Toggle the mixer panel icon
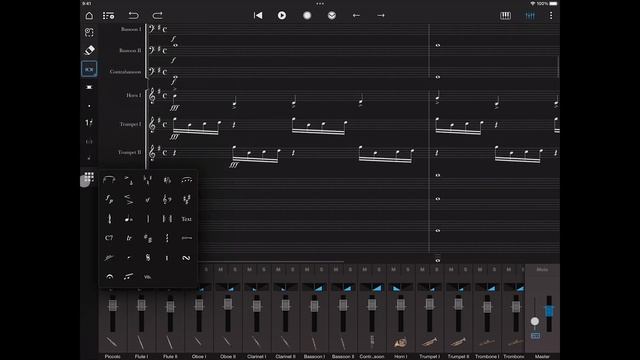The image size is (640, 360). [530, 16]
